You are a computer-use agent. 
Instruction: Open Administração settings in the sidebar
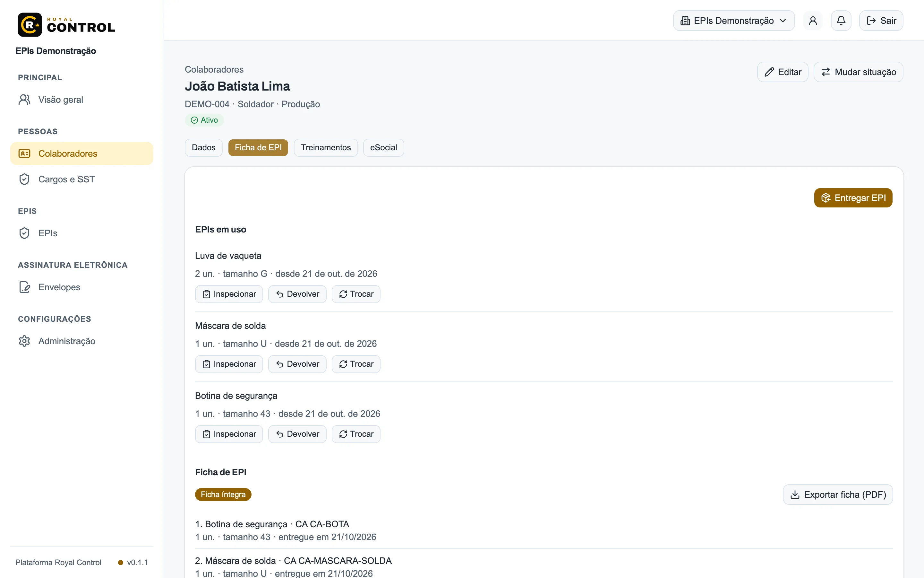coord(82,341)
